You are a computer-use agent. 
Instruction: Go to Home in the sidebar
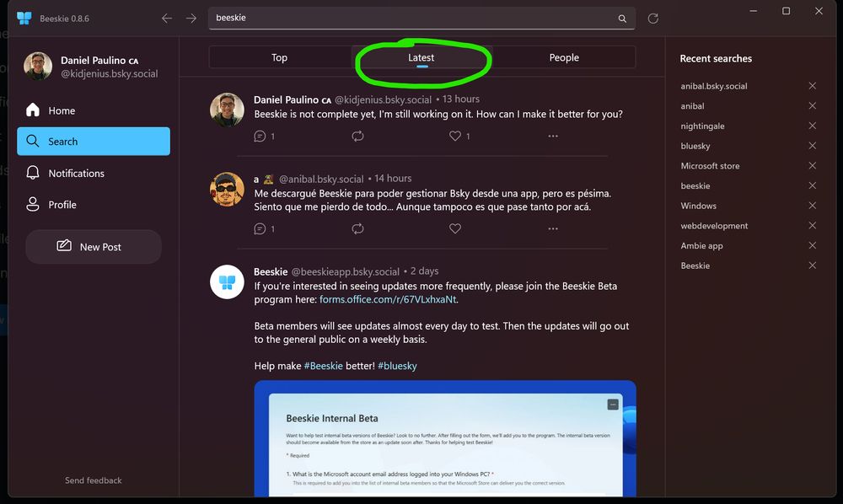[x=94, y=110]
